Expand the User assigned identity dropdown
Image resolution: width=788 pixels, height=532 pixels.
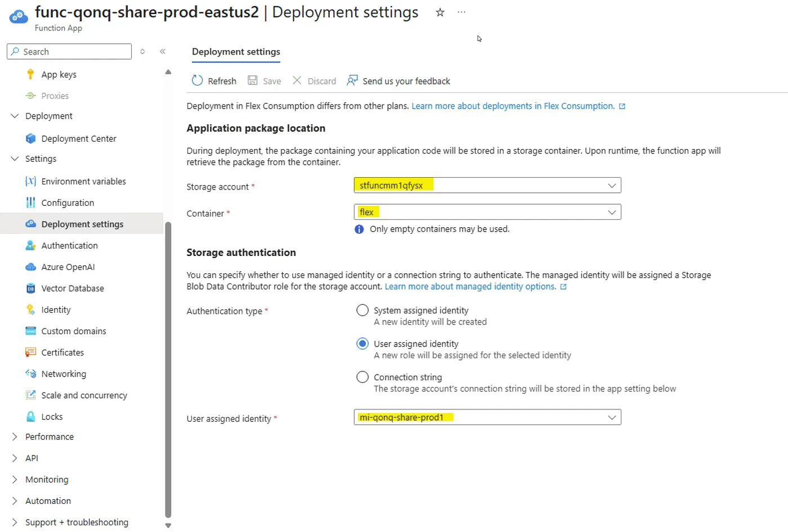coord(487,417)
